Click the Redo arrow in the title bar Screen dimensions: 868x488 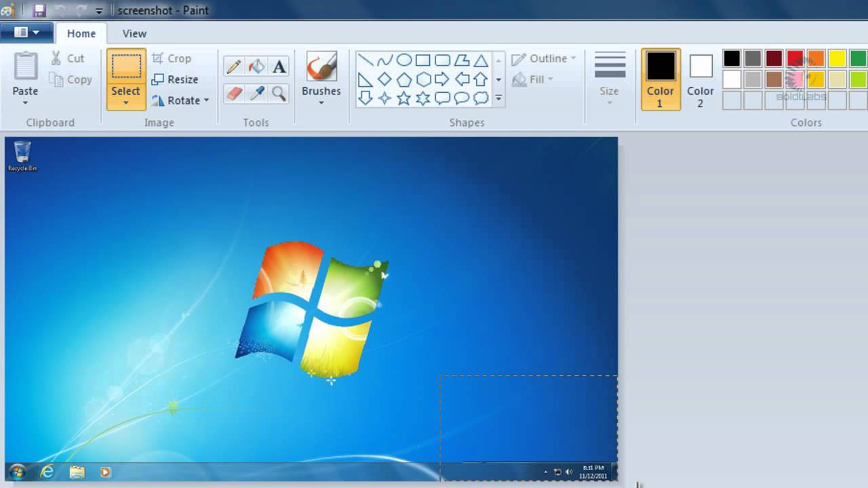pyautogui.click(x=83, y=11)
